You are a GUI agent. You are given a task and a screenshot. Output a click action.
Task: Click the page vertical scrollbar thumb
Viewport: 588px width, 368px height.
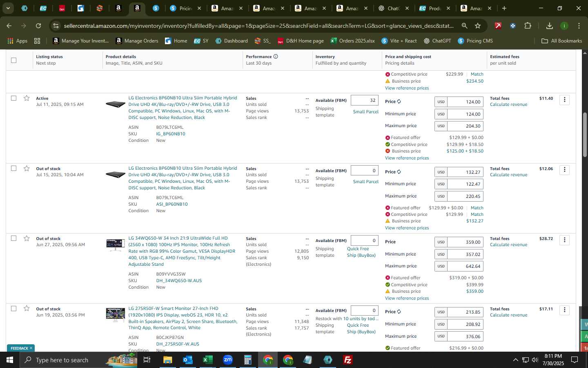click(585, 135)
